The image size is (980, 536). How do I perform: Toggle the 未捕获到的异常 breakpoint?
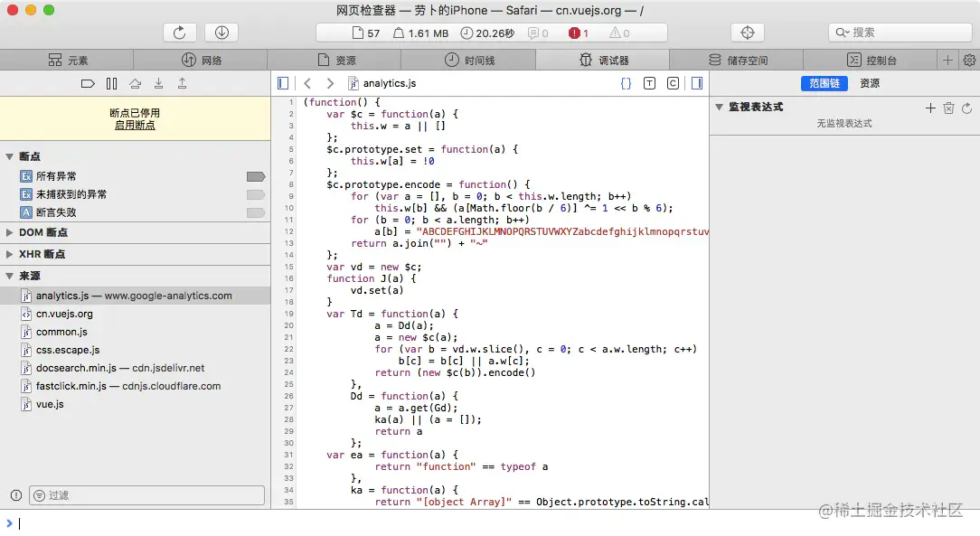[256, 195]
